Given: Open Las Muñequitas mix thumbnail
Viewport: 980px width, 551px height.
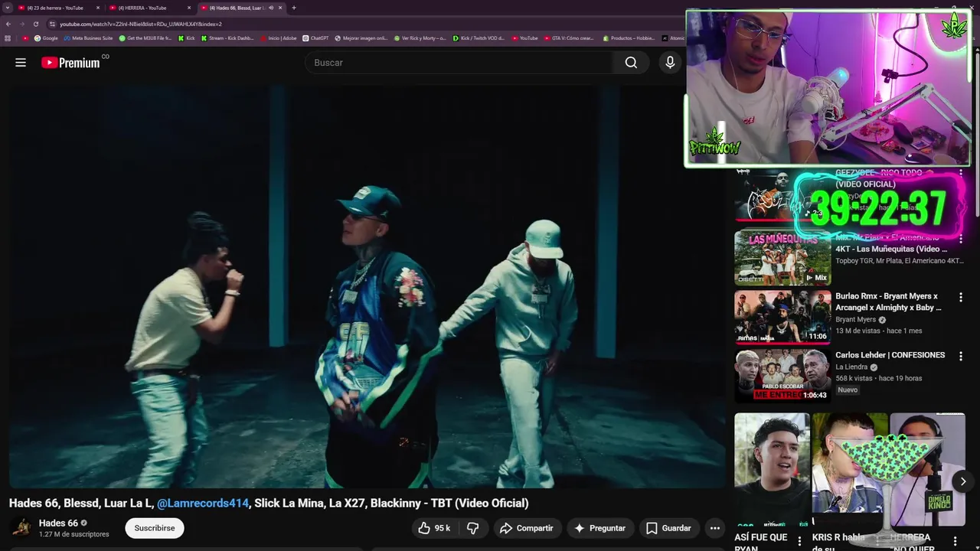Looking at the screenshot, I should pyautogui.click(x=782, y=259).
